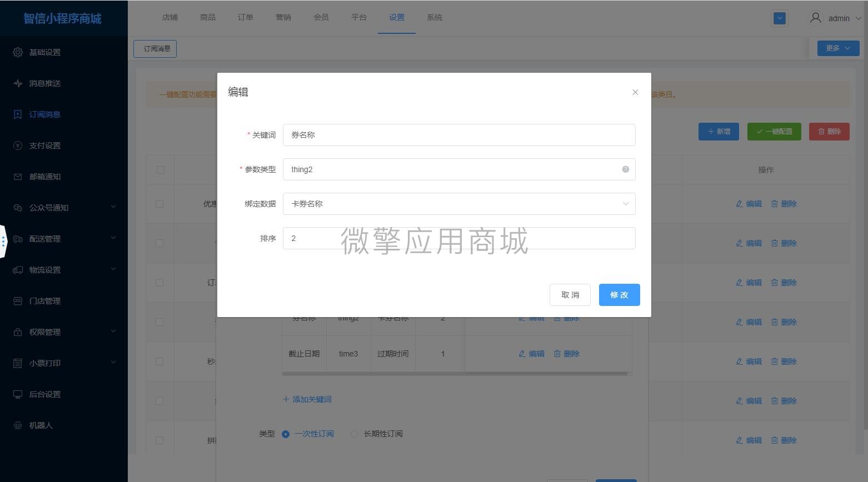Click the red 删除 button above table
Screen dimensions: 868x482
[829, 132]
